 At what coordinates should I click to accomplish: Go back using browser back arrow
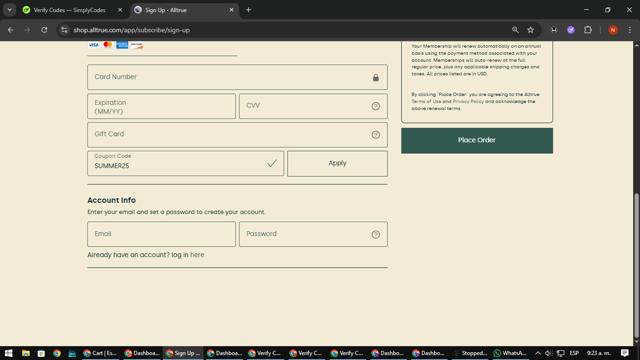point(11,30)
